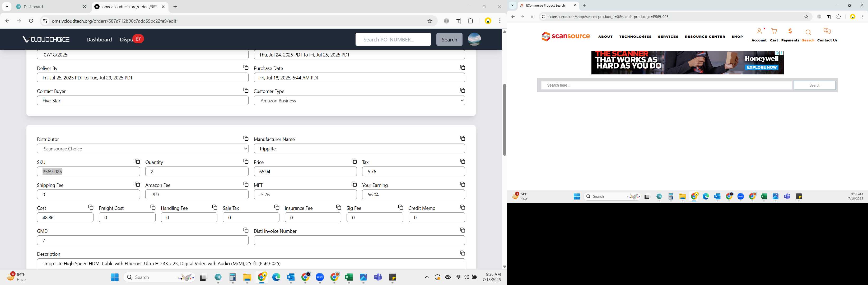Open the ScanSource Cart icon
868x285 pixels.
pos(774,35)
